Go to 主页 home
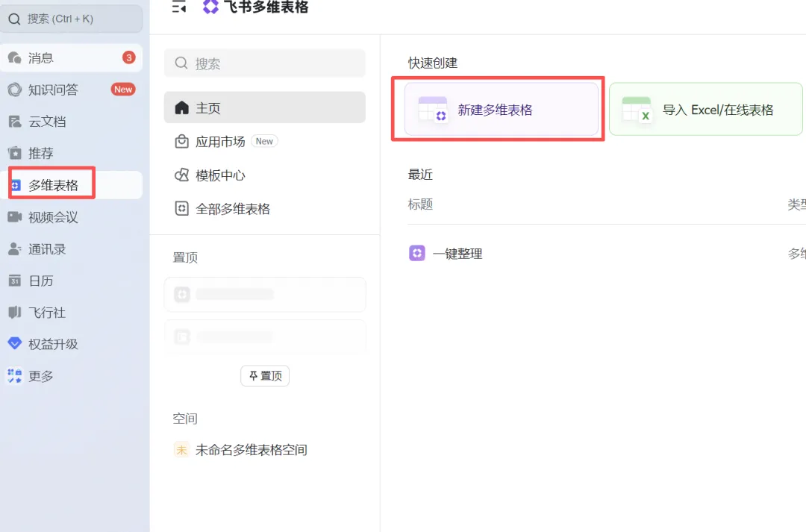 pyautogui.click(x=265, y=107)
